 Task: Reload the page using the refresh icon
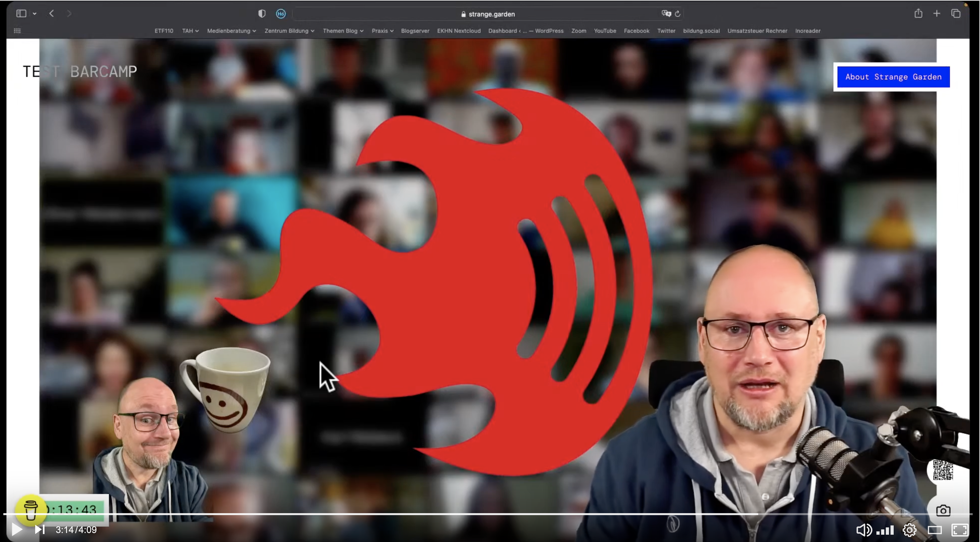tap(678, 14)
